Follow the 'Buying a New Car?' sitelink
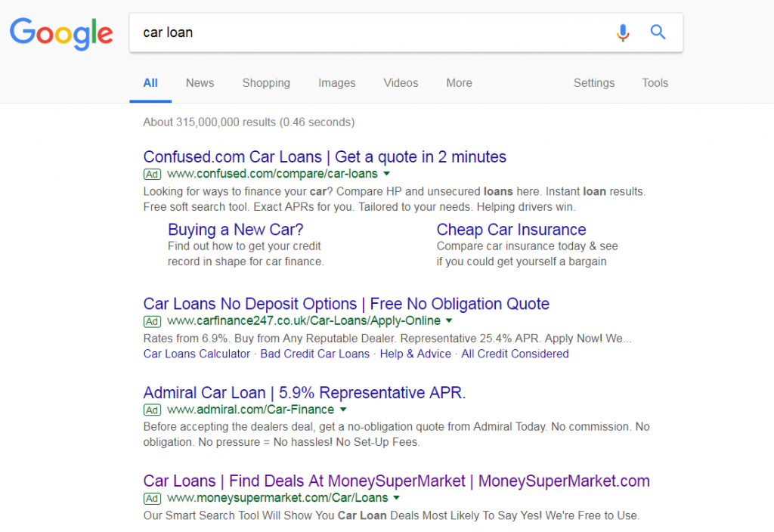774x532 pixels. click(236, 230)
